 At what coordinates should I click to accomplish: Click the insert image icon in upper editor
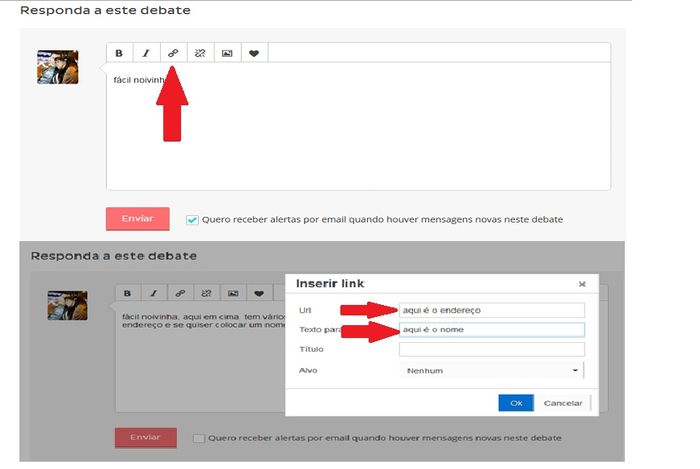[x=227, y=53]
